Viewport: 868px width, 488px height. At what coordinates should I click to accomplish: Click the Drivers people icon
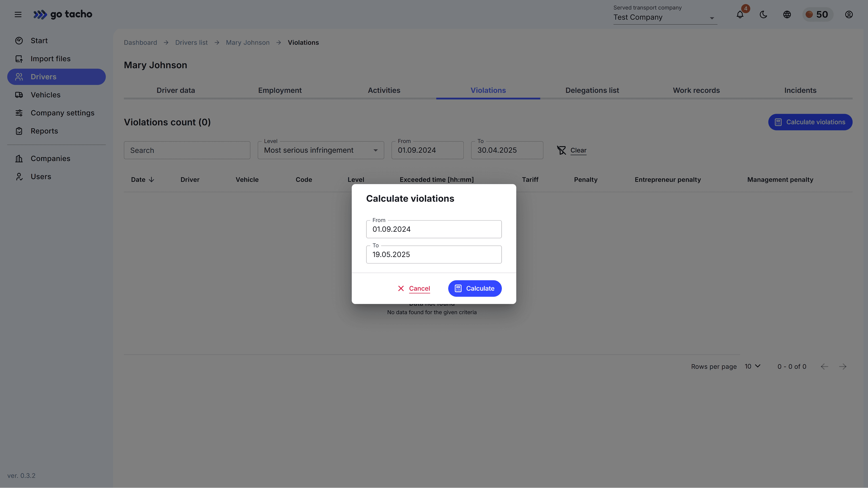coord(19,77)
